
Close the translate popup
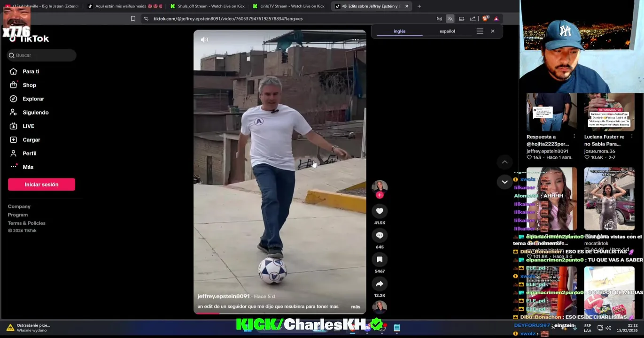point(492,31)
